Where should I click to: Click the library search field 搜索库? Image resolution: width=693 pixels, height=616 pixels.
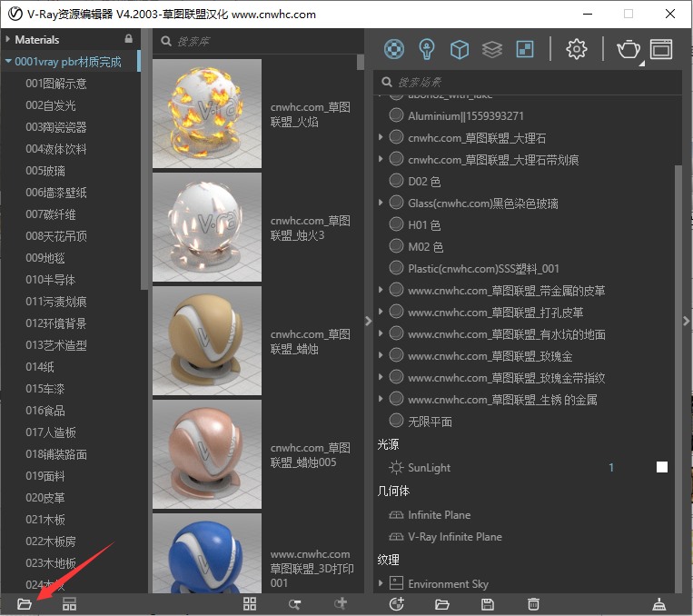click(x=261, y=41)
